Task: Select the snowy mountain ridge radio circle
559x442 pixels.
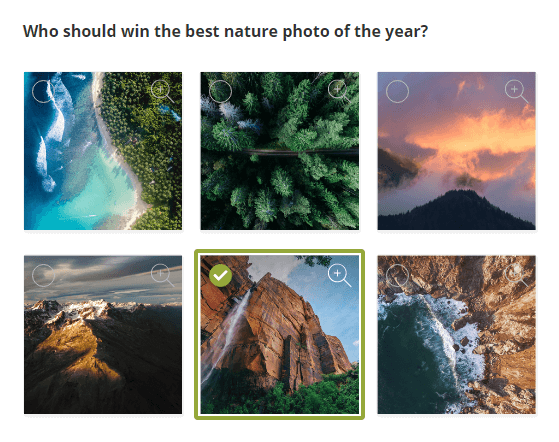Action: [x=43, y=275]
